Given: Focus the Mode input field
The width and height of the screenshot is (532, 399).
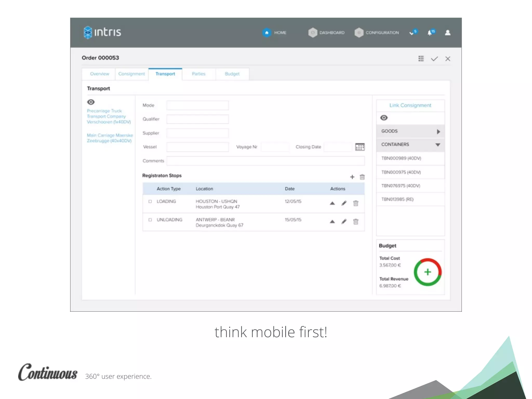Looking at the screenshot, I should pos(197,105).
